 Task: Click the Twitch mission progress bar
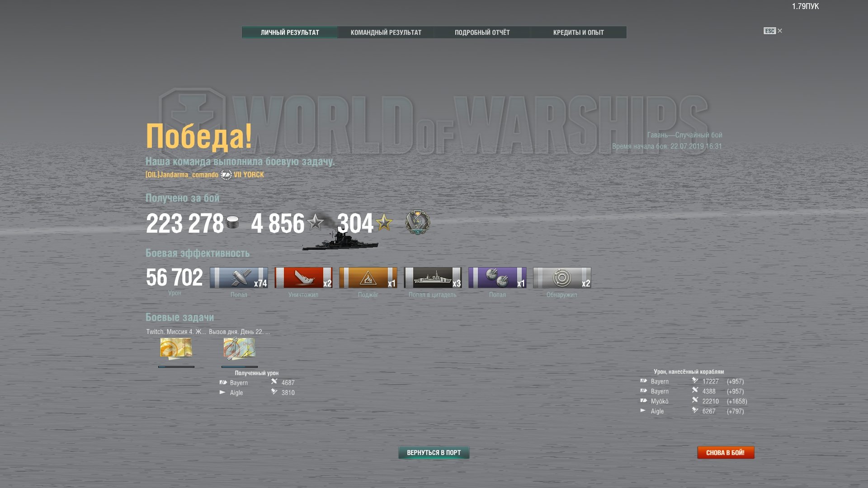[176, 367]
